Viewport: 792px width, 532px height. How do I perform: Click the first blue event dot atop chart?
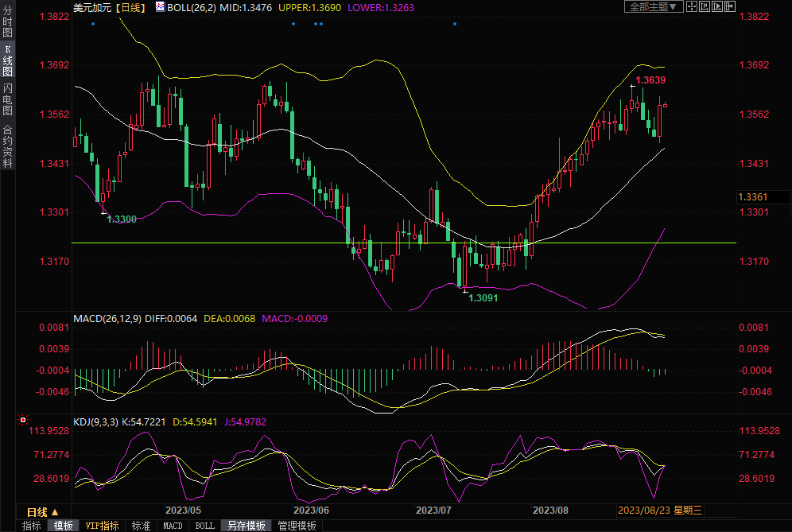93,24
